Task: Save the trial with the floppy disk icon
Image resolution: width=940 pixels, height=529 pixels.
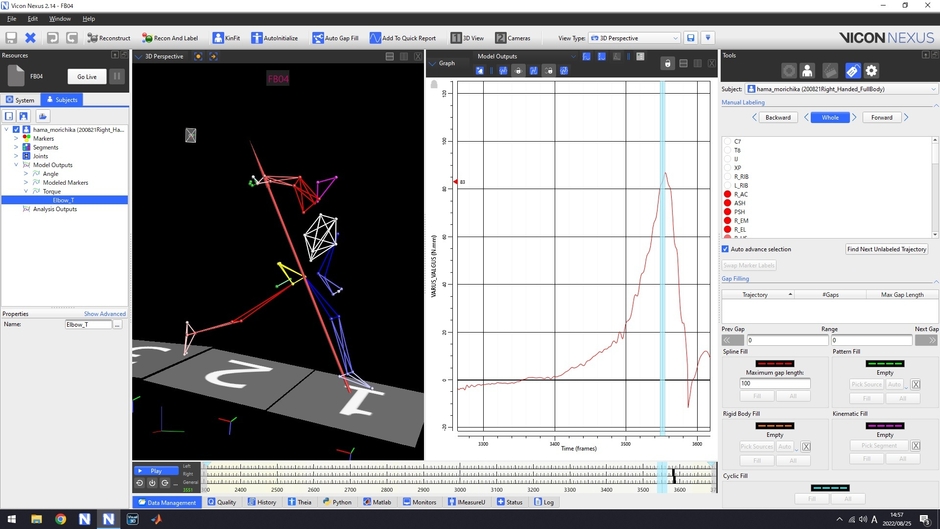Action: click(11, 38)
